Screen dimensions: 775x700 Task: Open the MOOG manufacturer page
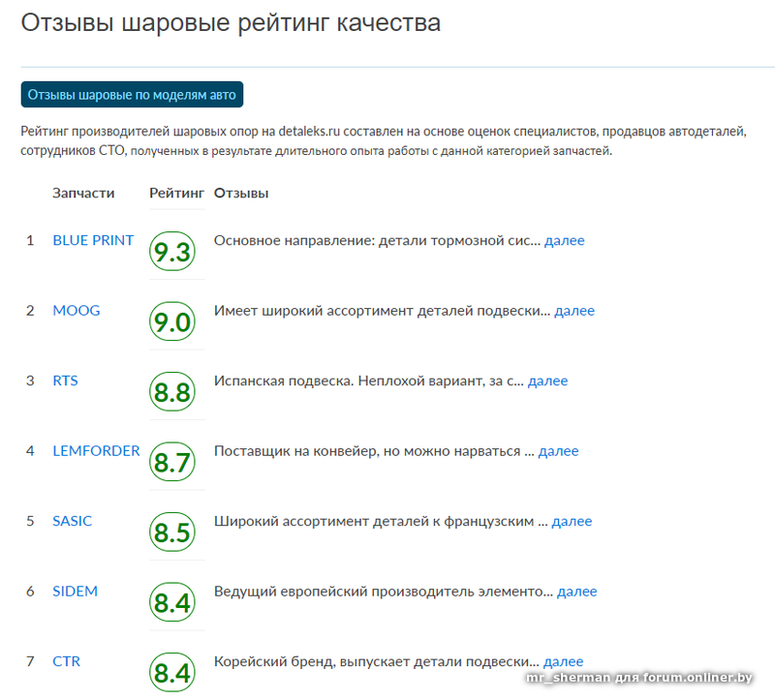click(75, 310)
